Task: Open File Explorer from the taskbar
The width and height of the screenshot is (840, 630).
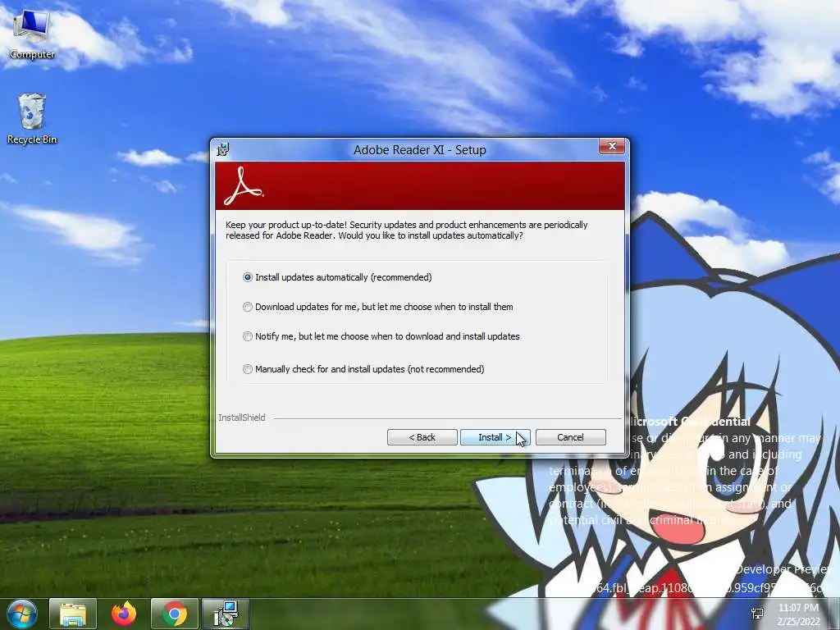Action: [x=73, y=614]
